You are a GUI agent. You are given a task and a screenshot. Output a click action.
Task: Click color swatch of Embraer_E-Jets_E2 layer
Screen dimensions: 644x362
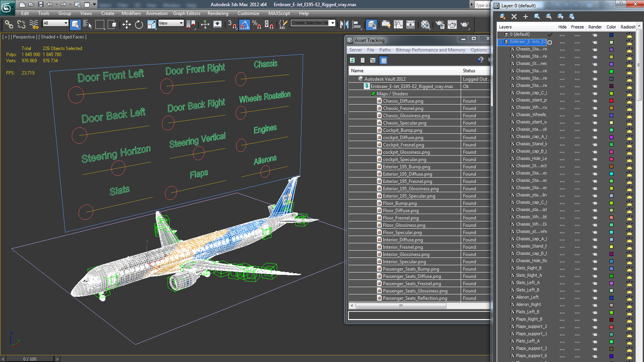pos(611,42)
